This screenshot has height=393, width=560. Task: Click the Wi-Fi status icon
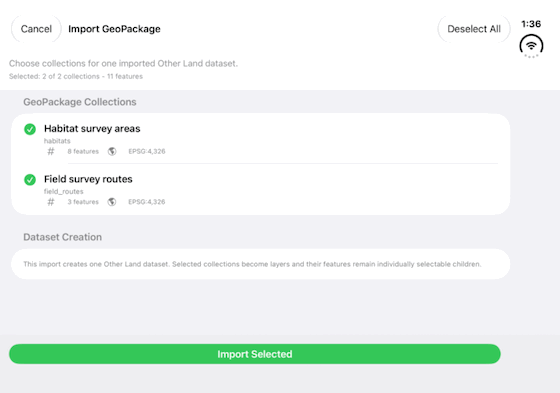pos(531,46)
